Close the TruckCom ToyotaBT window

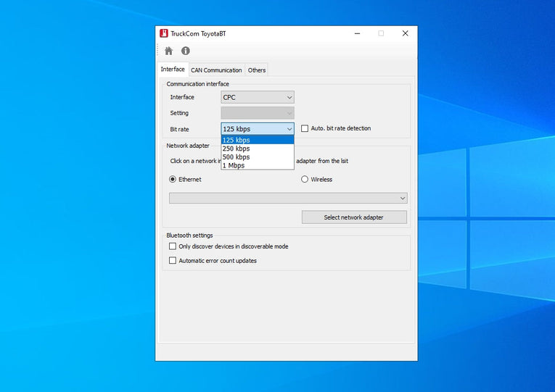[405, 33]
